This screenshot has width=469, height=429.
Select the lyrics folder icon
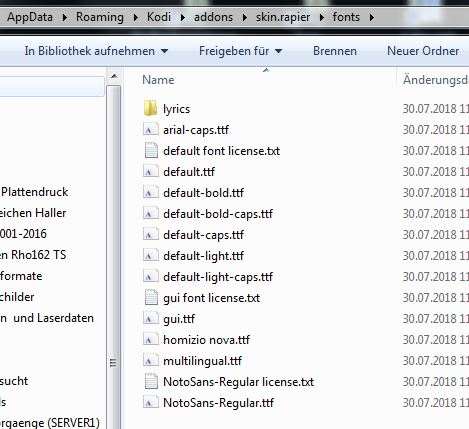tap(150, 109)
